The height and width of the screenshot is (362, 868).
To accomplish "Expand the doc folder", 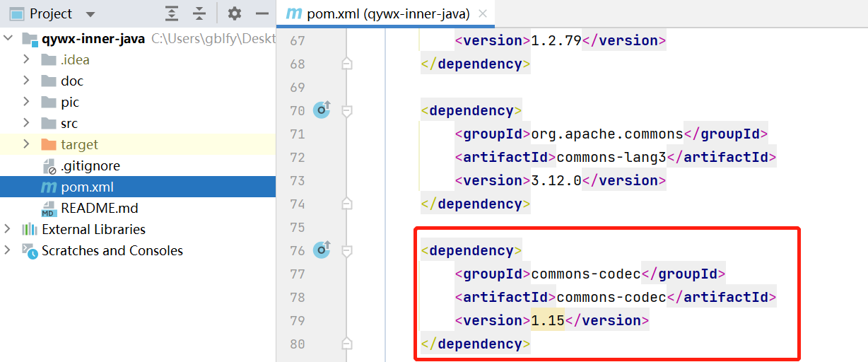I will point(27,81).
